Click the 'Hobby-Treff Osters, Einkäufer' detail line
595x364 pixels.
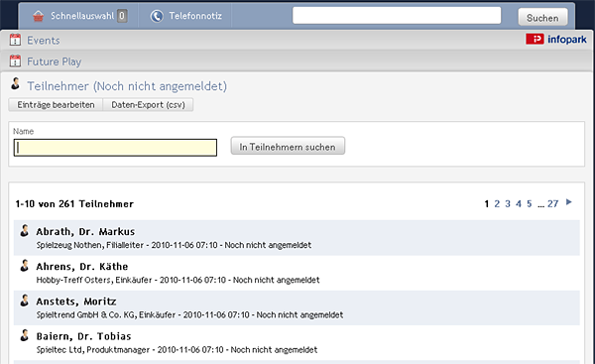(178, 280)
